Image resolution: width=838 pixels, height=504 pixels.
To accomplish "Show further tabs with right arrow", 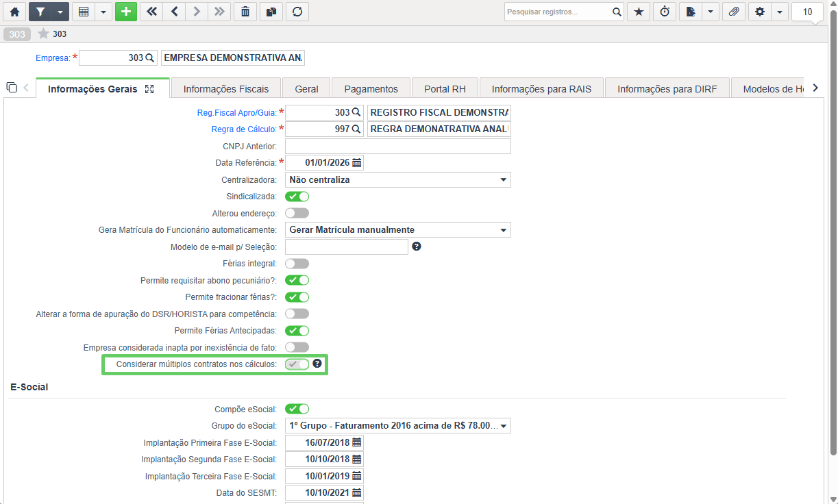I will [815, 87].
